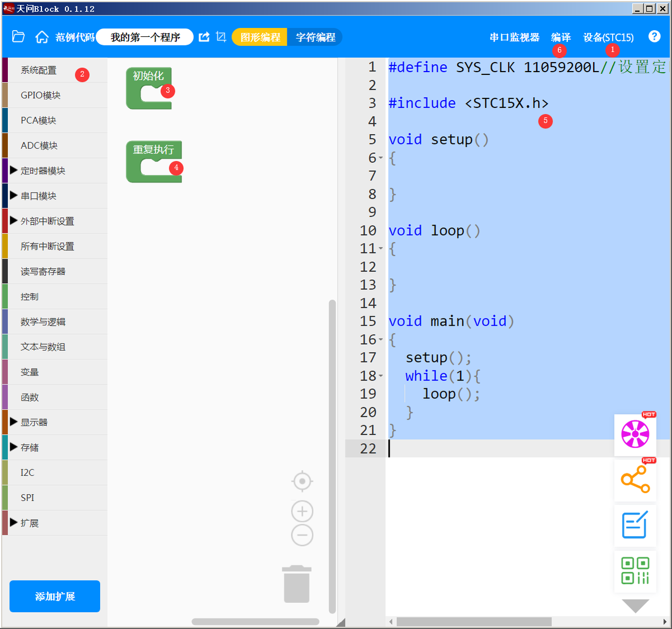This screenshot has height=629, width=672.
Task: Click the void loop() code line
Action: (x=435, y=231)
